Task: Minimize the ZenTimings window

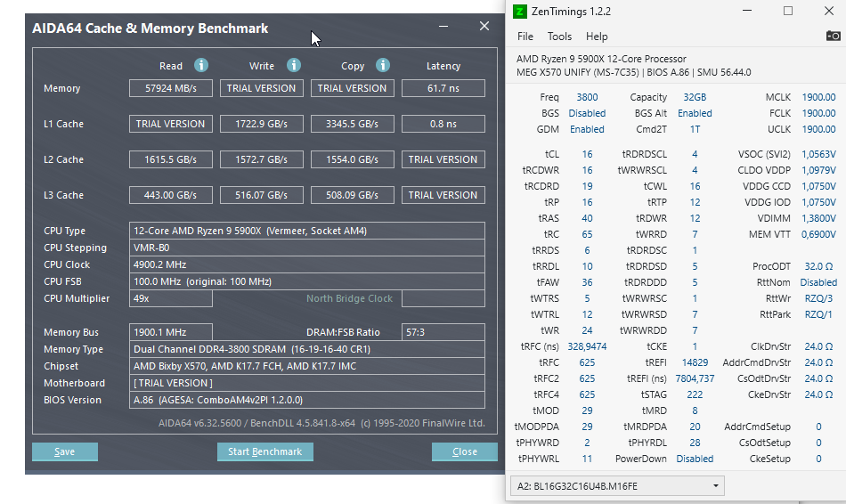Action: coord(747,11)
